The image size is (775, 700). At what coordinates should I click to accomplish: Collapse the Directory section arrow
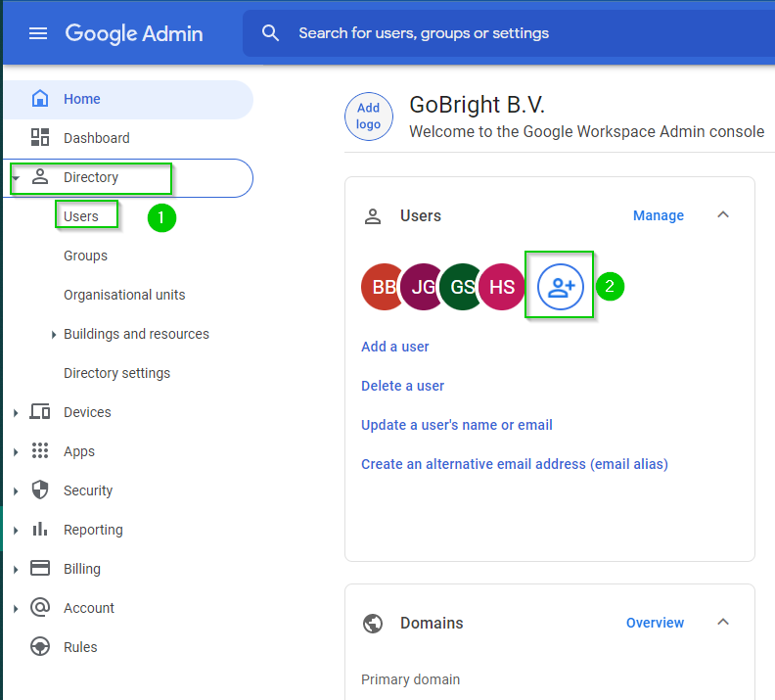pos(16,177)
